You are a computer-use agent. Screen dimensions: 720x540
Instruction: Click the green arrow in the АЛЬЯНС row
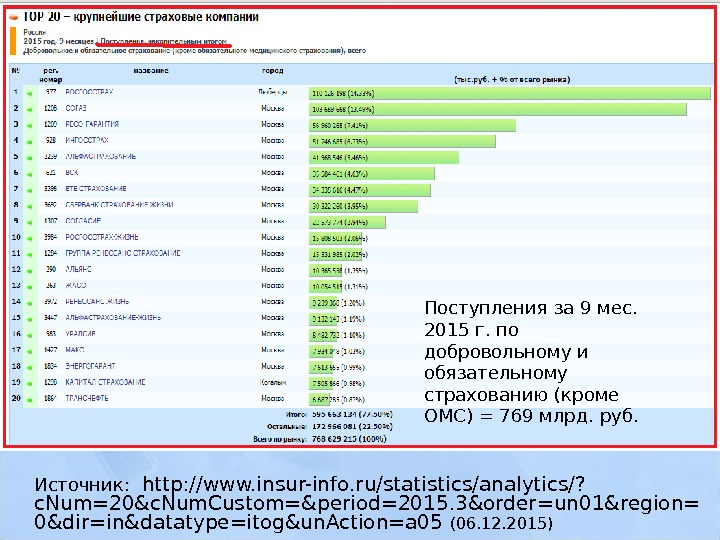pos(30,271)
